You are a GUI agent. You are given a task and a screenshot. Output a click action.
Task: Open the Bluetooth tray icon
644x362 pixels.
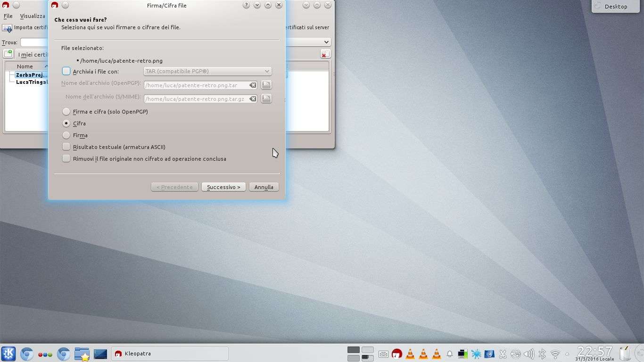[542, 354]
